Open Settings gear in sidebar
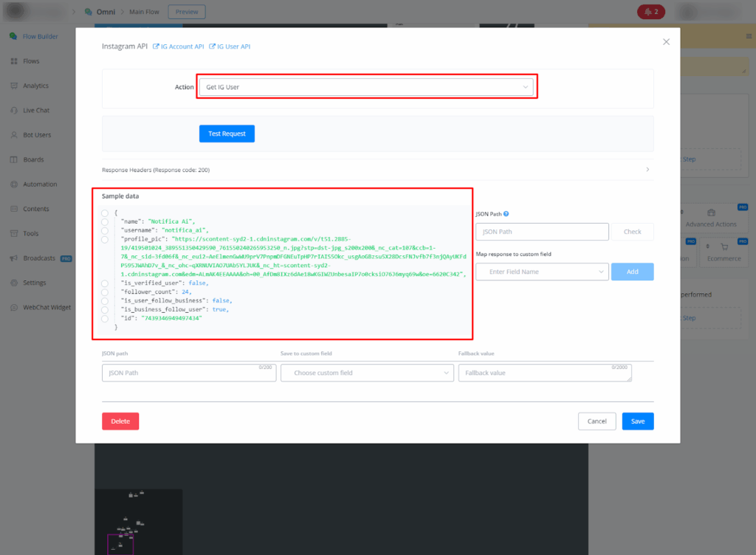 (14, 283)
